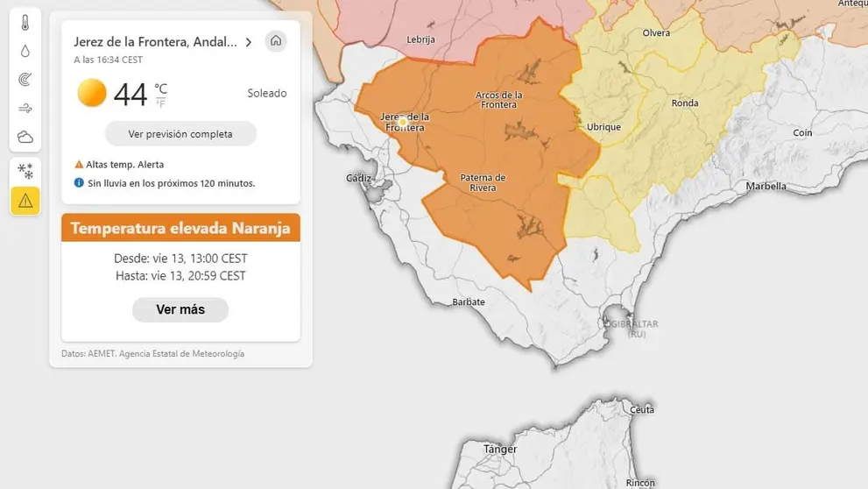Image resolution: width=868 pixels, height=489 pixels.
Task: Open the radar map layer
Action: point(25,80)
